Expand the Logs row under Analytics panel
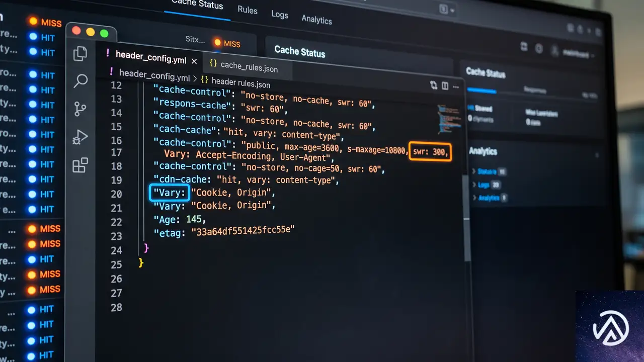 click(486, 185)
